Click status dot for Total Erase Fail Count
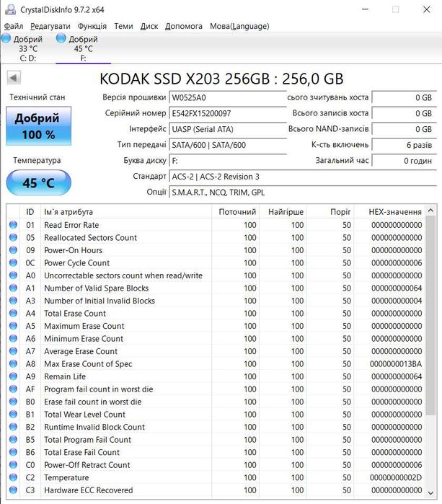442x504 pixels. (x=13, y=452)
